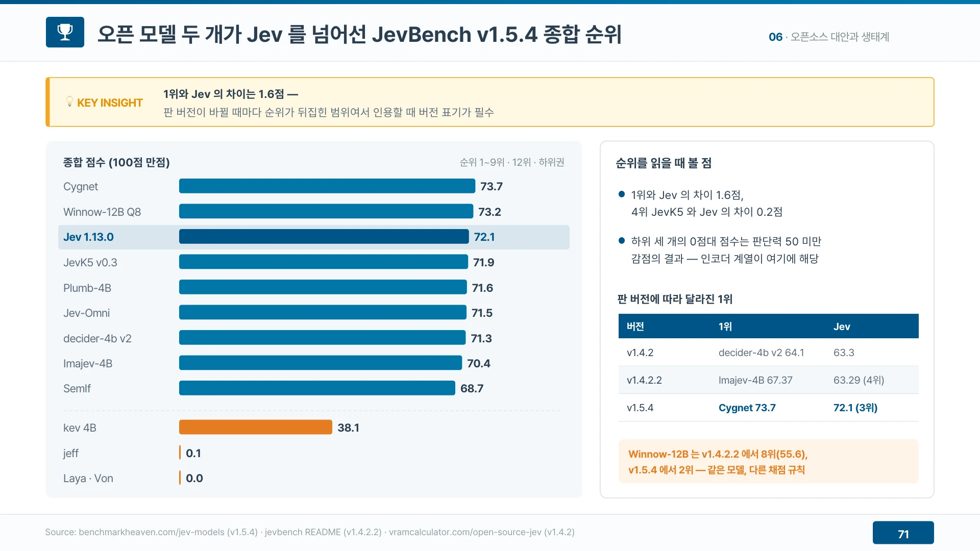Click the 72.1 score value for Jev
The height and width of the screenshot is (551, 980).
click(x=484, y=237)
